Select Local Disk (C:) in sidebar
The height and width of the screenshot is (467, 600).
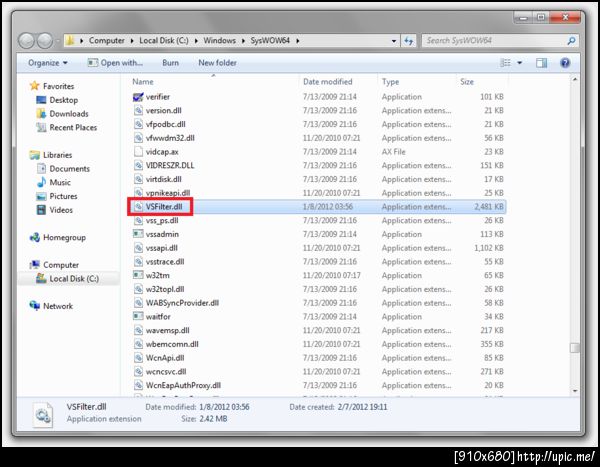point(74,279)
